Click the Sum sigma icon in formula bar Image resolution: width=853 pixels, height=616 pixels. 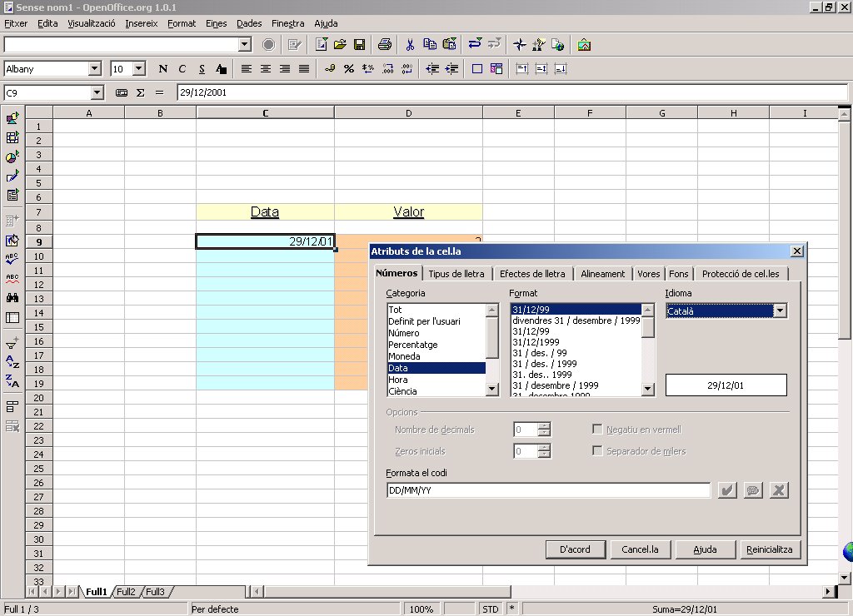click(140, 93)
